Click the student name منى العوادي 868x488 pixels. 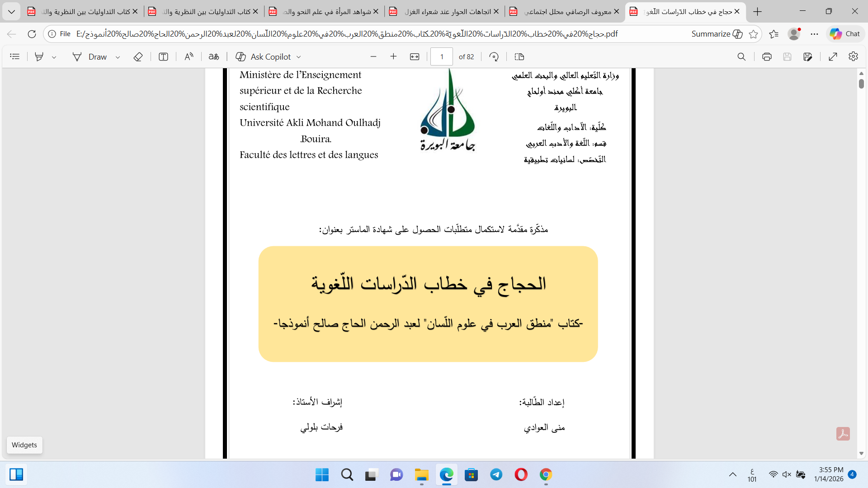pos(544,427)
